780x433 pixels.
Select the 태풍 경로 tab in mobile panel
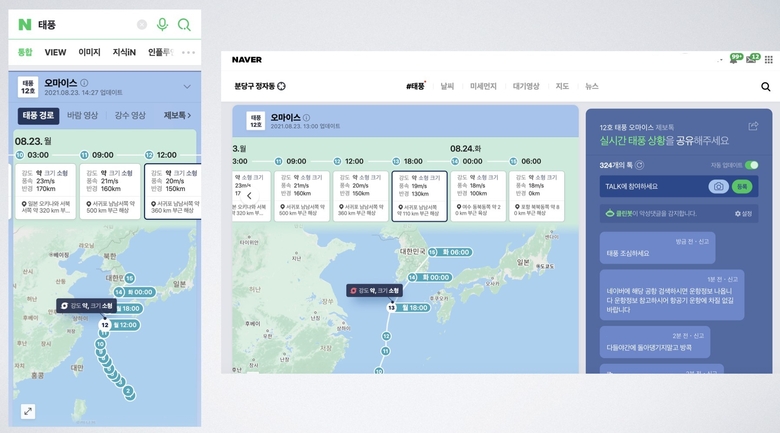click(x=38, y=115)
